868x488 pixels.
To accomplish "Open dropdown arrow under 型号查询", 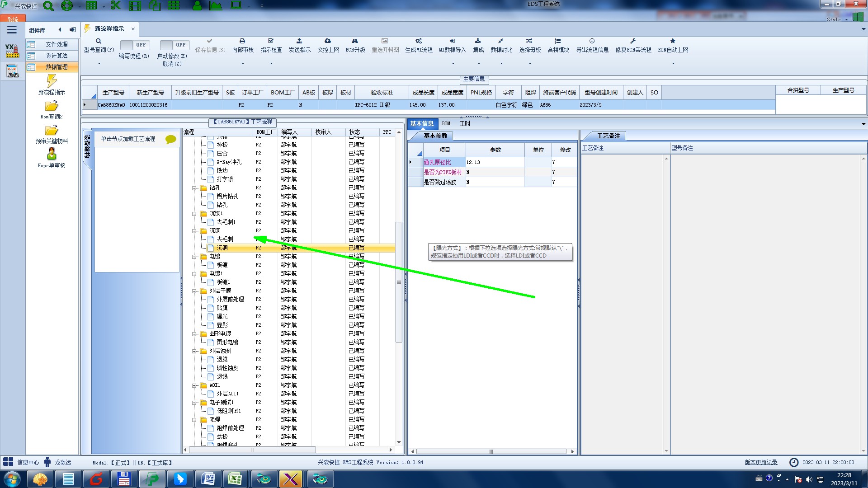I will click(99, 64).
